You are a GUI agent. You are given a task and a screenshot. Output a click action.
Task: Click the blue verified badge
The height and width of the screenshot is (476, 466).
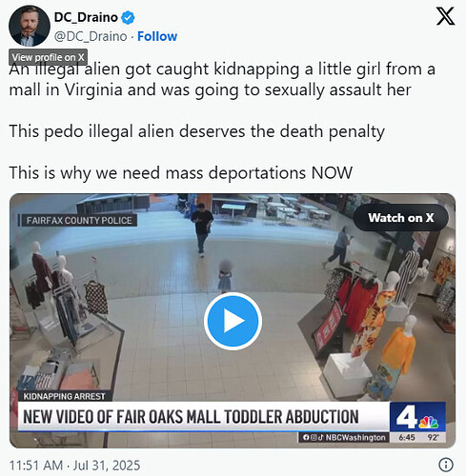coord(128,17)
